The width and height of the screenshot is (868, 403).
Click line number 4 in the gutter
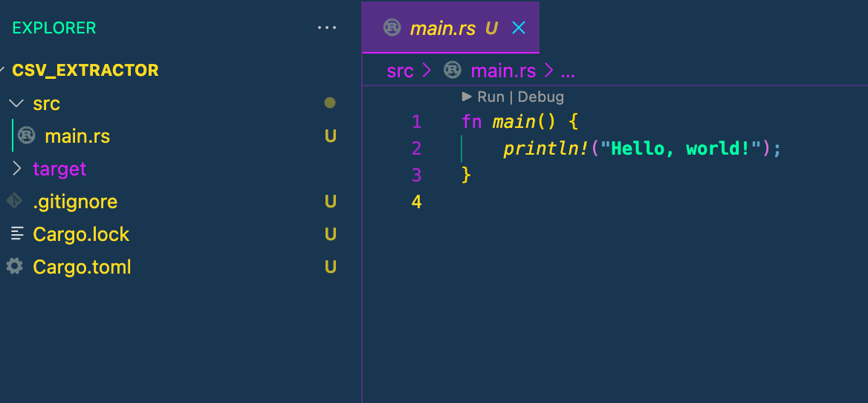click(x=416, y=201)
